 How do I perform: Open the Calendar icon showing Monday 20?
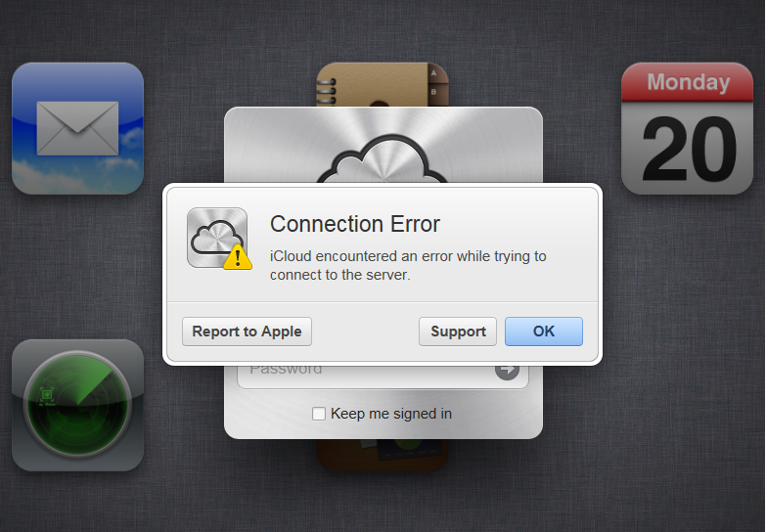pyautogui.click(x=687, y=128)
